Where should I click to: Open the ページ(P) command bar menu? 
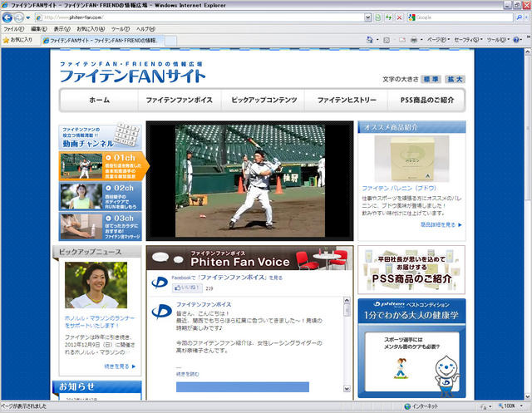(438, 40)
